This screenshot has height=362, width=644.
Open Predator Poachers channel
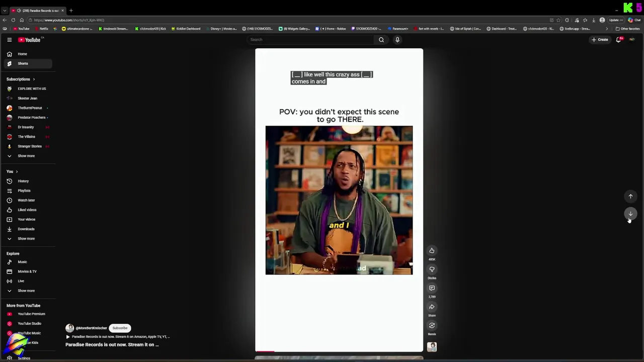pos(28,117)
